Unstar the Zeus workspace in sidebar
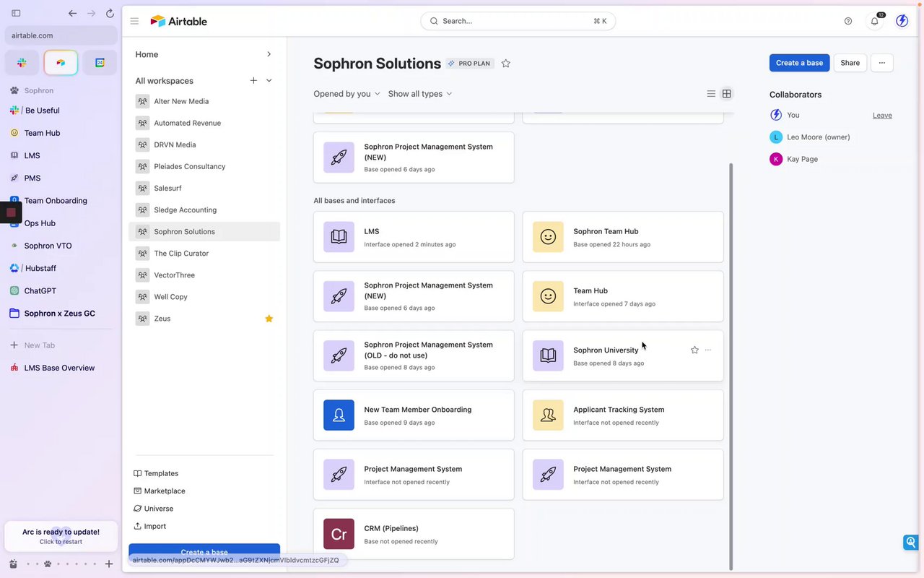 click(x=269, y=319)
